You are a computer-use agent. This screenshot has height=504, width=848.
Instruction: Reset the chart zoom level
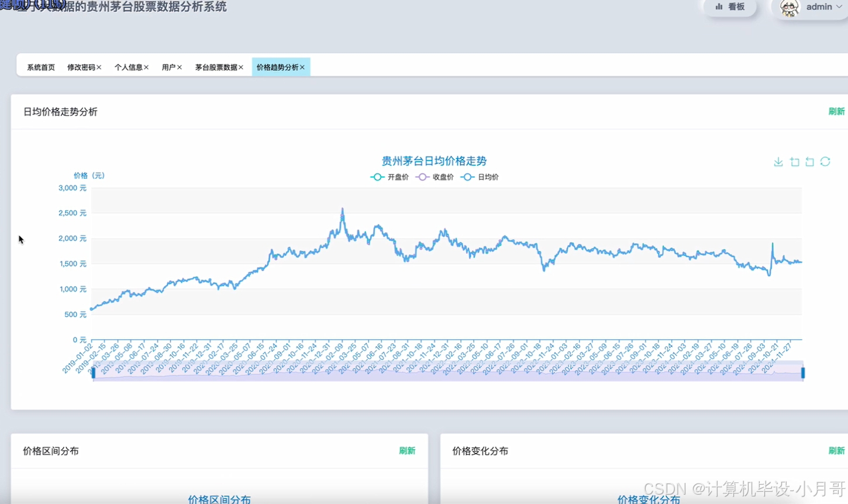[810, 162]
